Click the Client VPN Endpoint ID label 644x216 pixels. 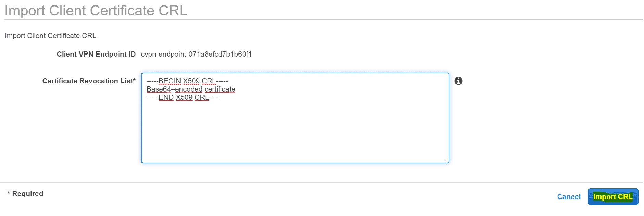pyautogui.click(x=96, y=54)
